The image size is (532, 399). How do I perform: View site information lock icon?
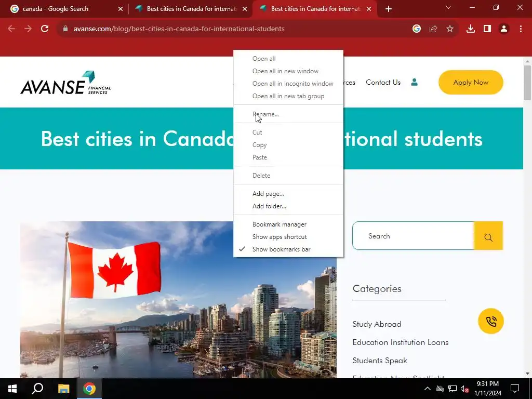point(65,29)
